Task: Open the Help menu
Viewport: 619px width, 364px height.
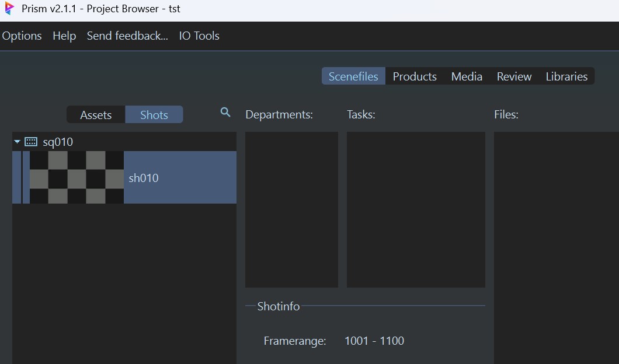Action: (x=64, y=36)
